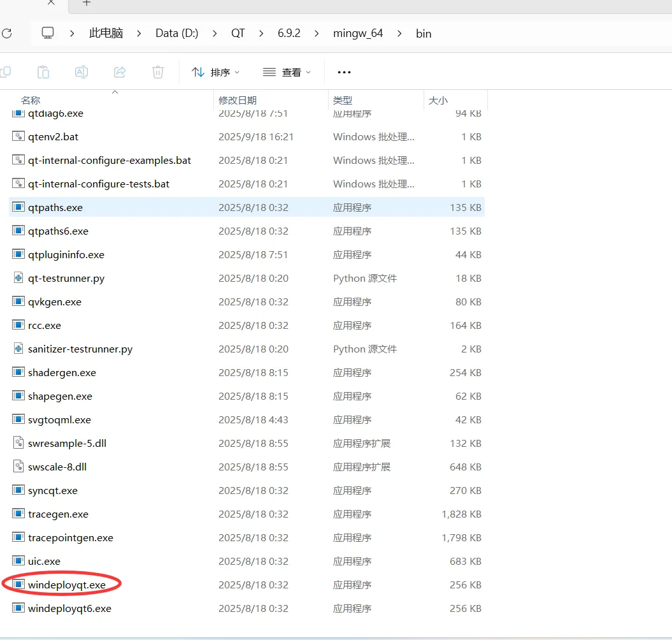Sort by 大小 column header

click(x=438, y=100)
